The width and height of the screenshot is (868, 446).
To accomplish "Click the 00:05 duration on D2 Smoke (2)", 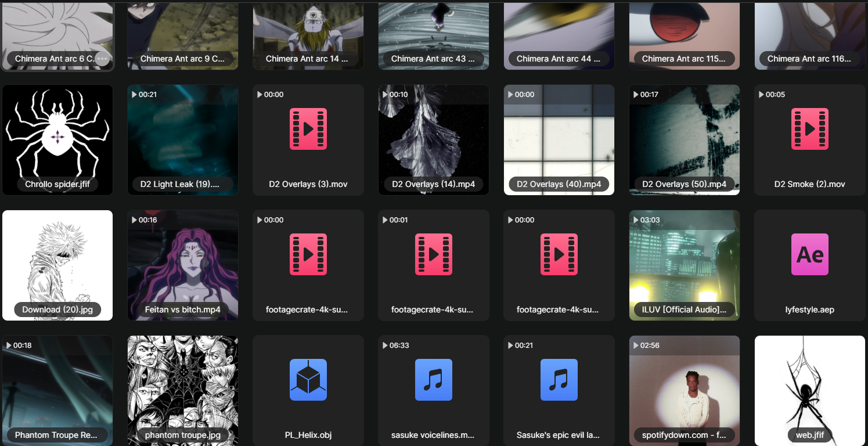I will 775,95.
